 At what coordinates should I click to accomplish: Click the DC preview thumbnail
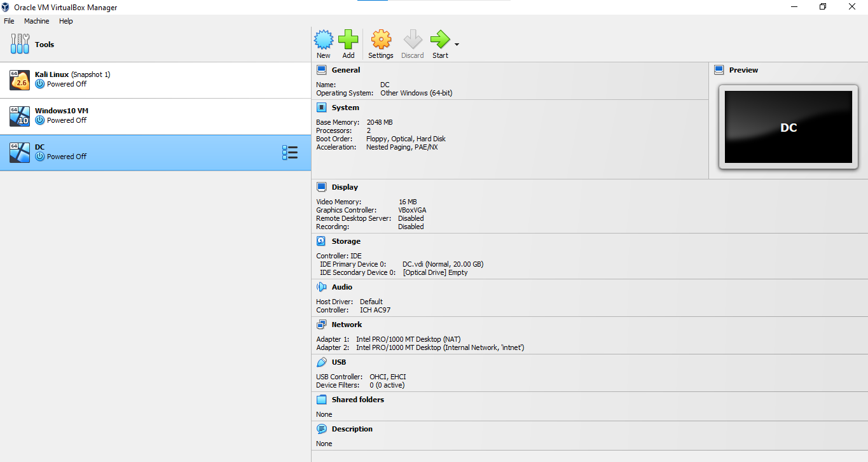788,127
